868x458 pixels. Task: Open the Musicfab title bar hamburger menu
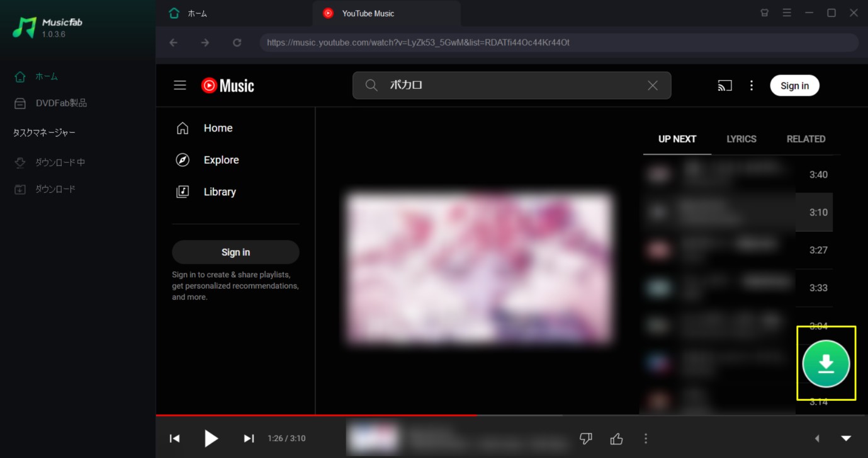(787, 13)
